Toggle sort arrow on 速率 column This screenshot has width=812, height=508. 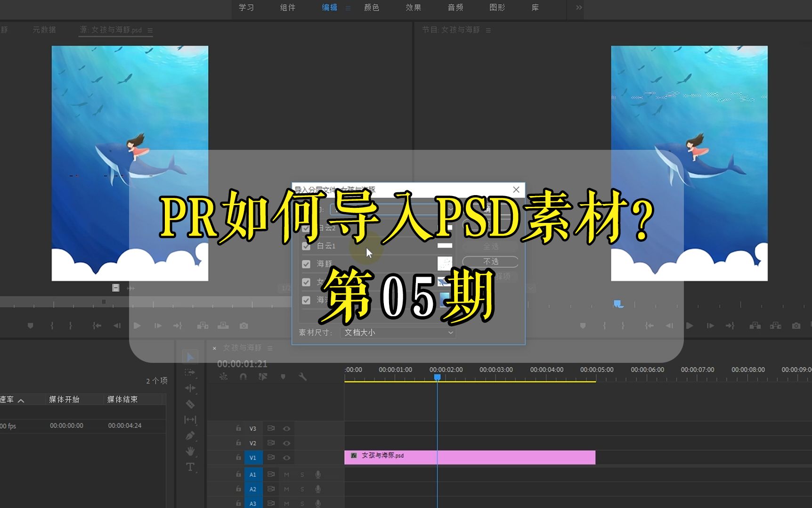[21, 400]
